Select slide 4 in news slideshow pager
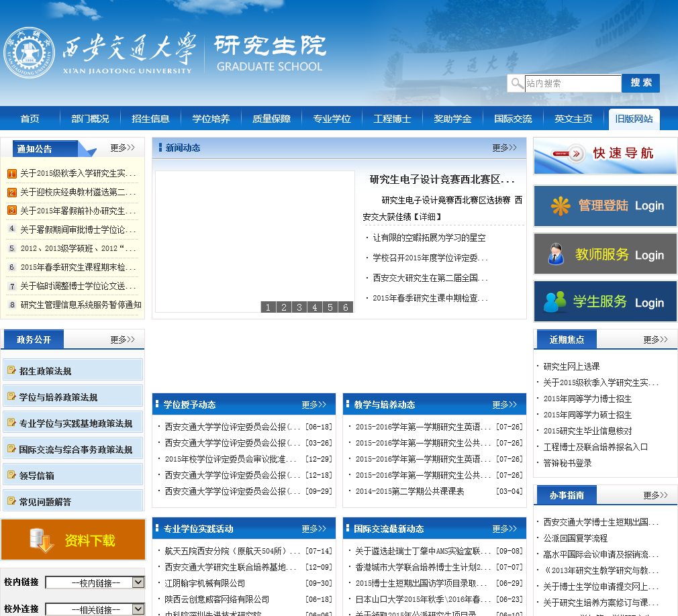 [314, 307]
